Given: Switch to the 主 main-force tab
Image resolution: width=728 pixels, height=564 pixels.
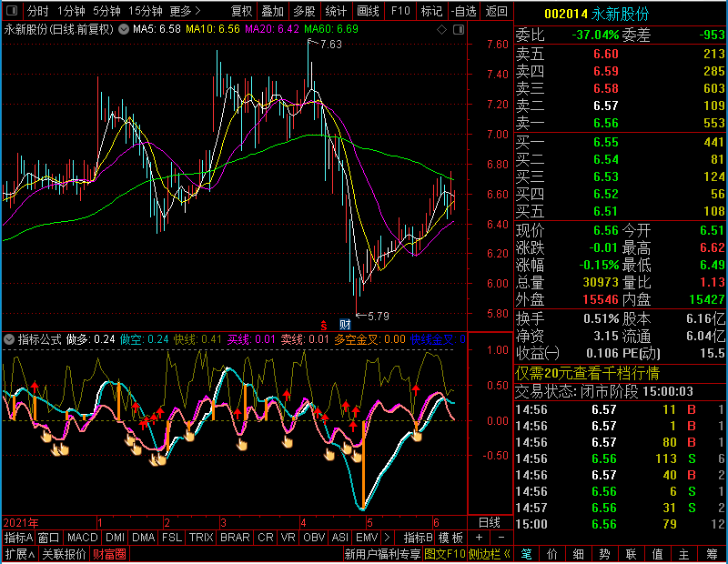Looking at the screenshot, I should pos(684,554).
